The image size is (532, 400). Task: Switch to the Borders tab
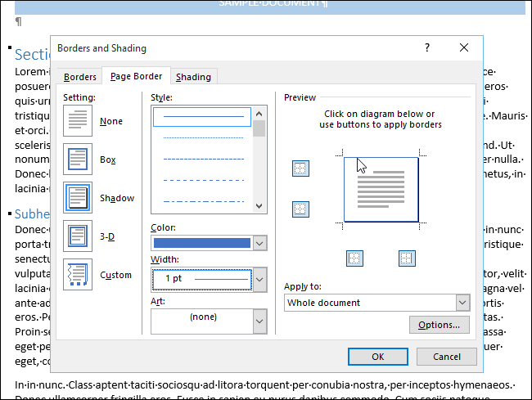pyautogui.click(x=80, y=77)
